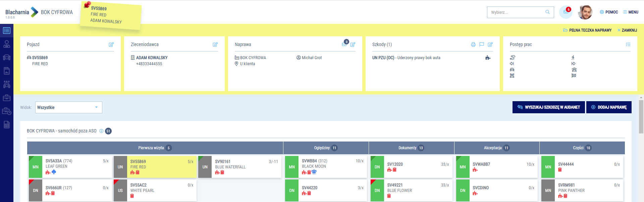Open the MENU in the top bar

(x=631, y=12)
